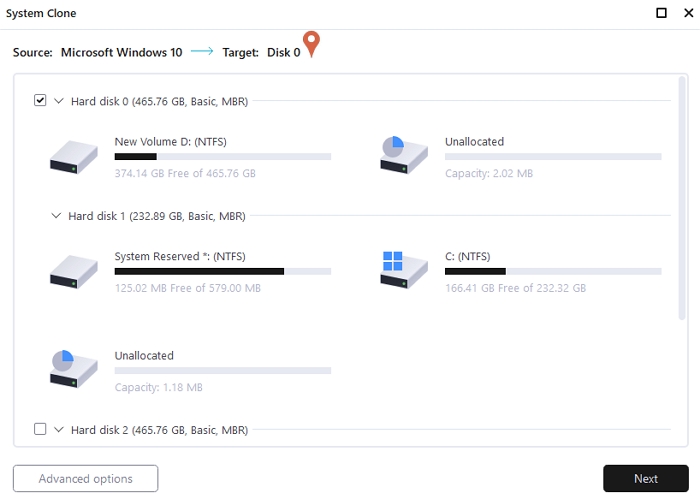Click the New Volume D: drive icon
This screenshot has width=700, height=499.
point(74,157)
